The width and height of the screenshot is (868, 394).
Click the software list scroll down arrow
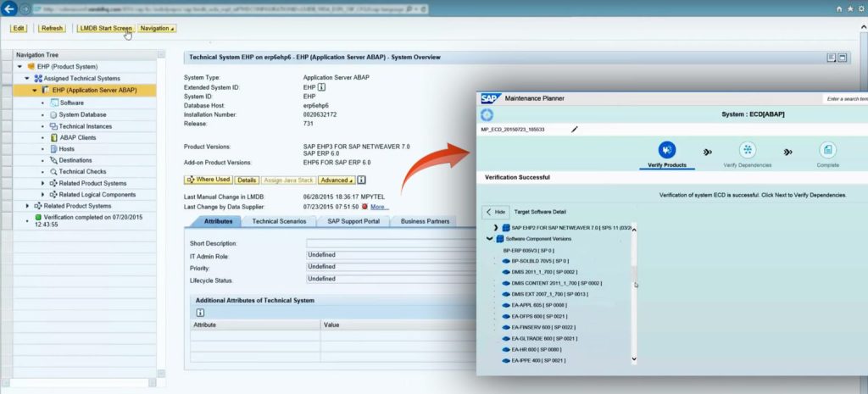point(634,359)
